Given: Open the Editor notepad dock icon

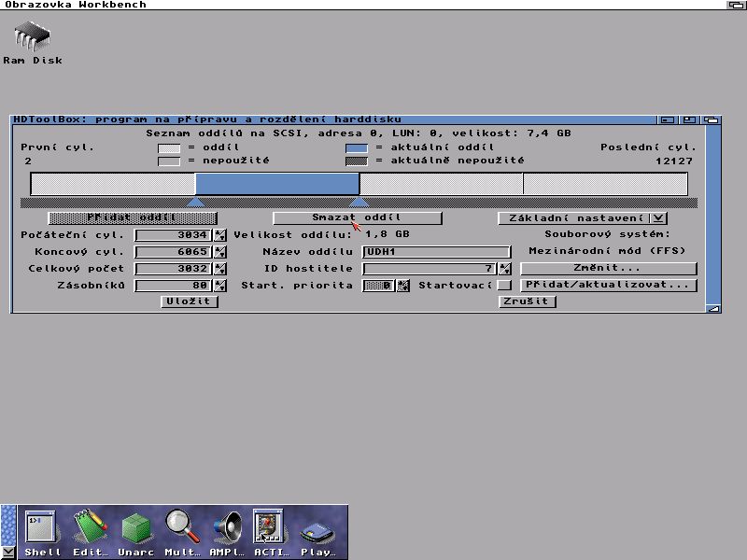Looking at the screenshot, I should (90, 529).
